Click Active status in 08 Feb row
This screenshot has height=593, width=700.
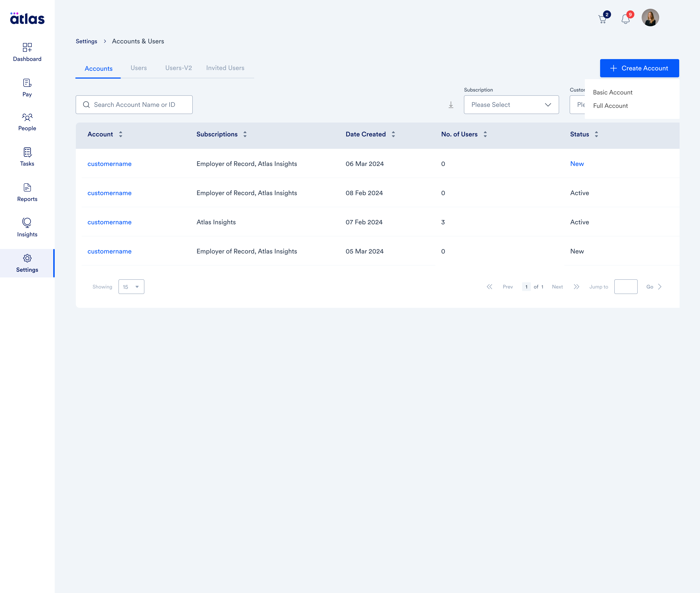[579, 193]
